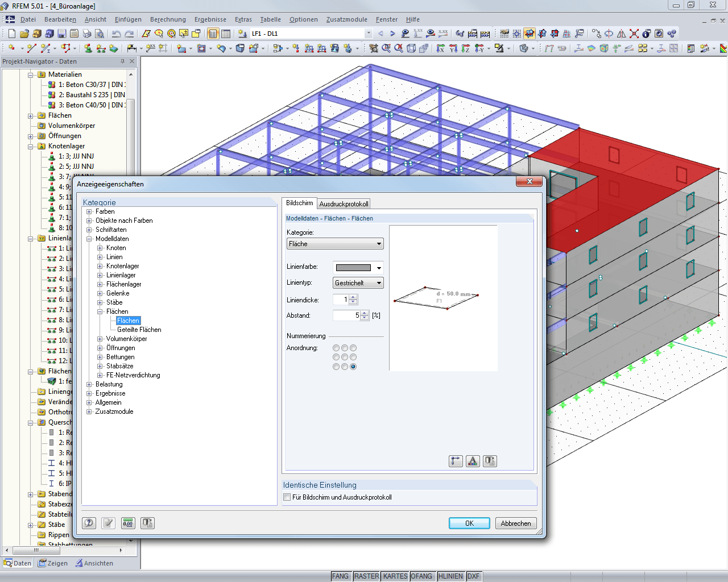This screenshot has width=728, height=582.
Task: Click the font A icon below preview
Action: coord(473,461)
